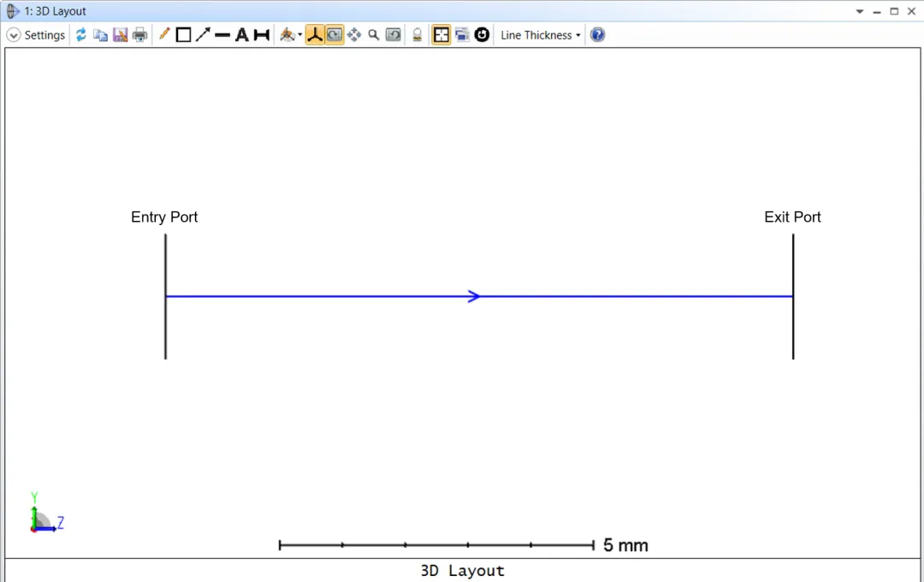Add a text annotation with A tool
924x582 pixels.
click(x=242, y=35)
